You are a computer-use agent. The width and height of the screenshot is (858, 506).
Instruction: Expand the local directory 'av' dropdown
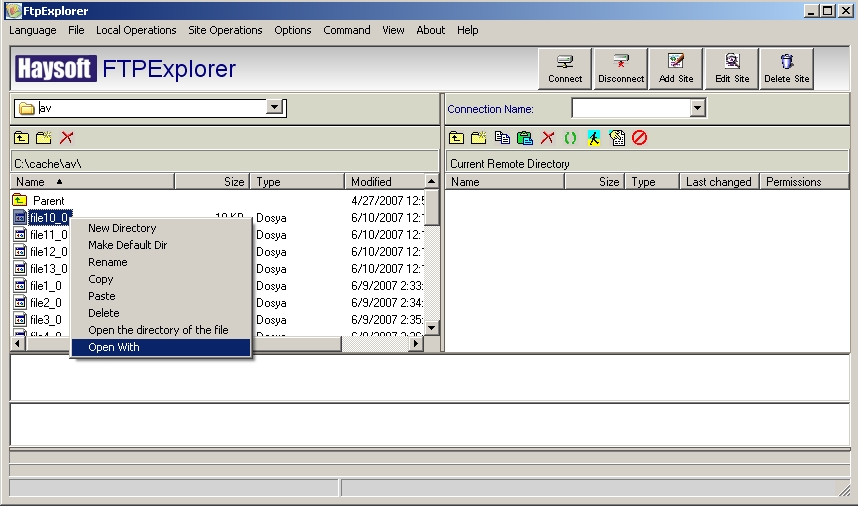275,108
